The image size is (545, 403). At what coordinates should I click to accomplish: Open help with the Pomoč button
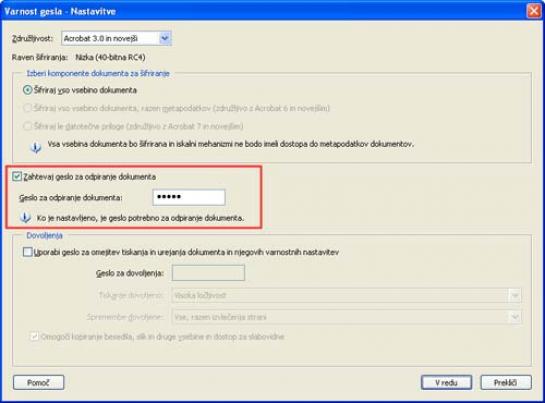[39, 382]
